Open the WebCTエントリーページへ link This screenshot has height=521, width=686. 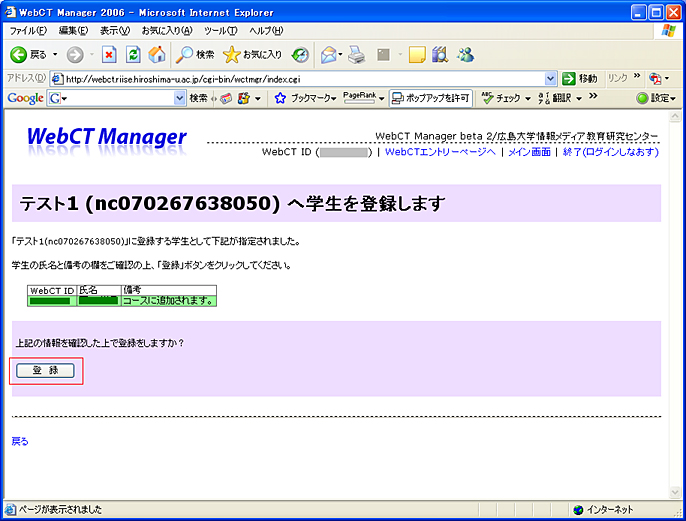[440, 152]
